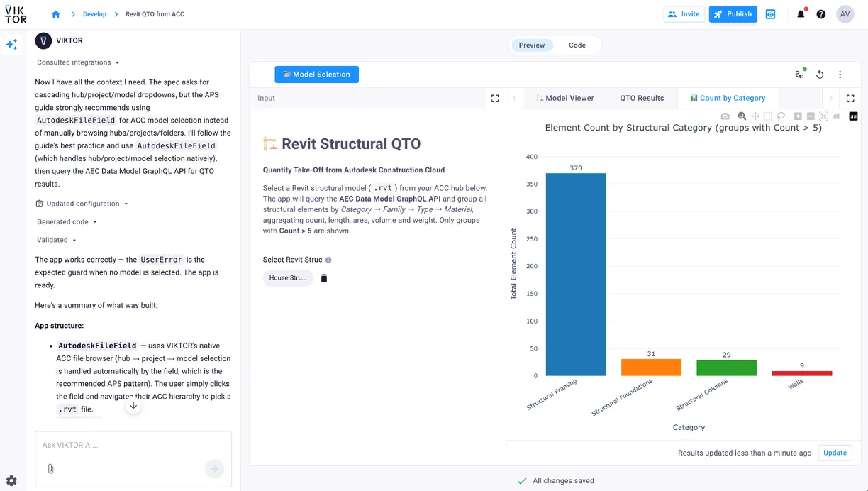This screenshot has height=491, width=868.
Task: Reset the app with the circular arrow icon
Action: [820, 75]
